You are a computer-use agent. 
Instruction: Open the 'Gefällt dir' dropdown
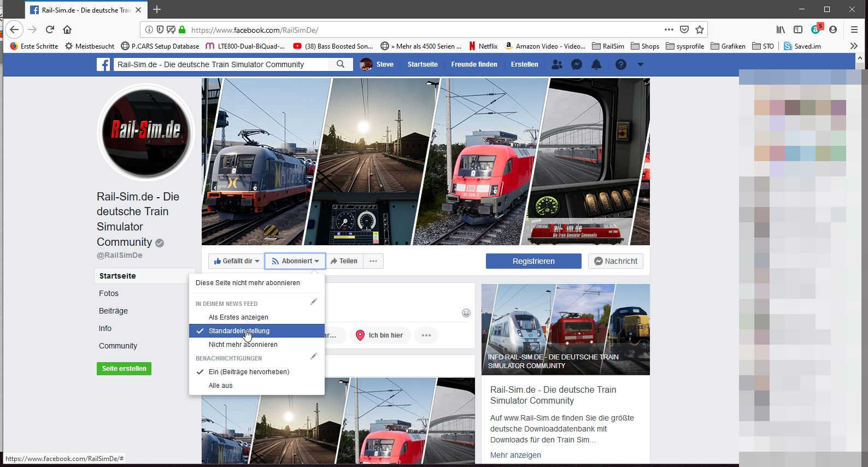tap(237, 261)
